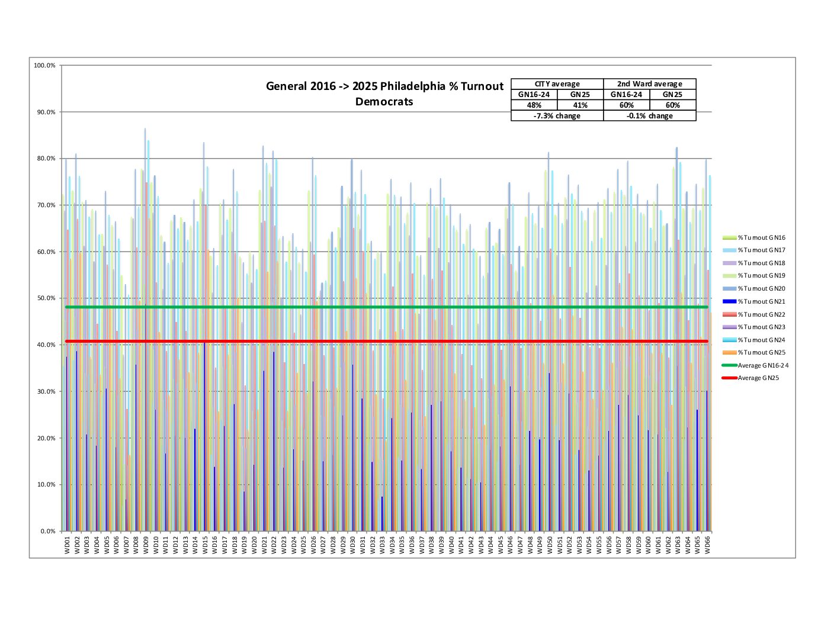Click the '2nd Ward average' table header
The image size is (834, 644).
pyautogui.click(x=649, y=84)
